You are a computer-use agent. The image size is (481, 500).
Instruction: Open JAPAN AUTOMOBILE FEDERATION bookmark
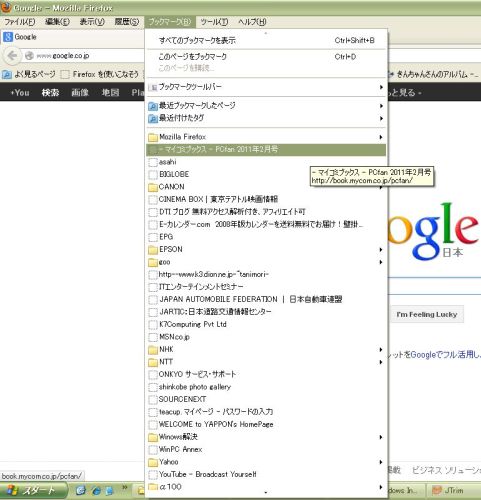(x=266, y=299)
